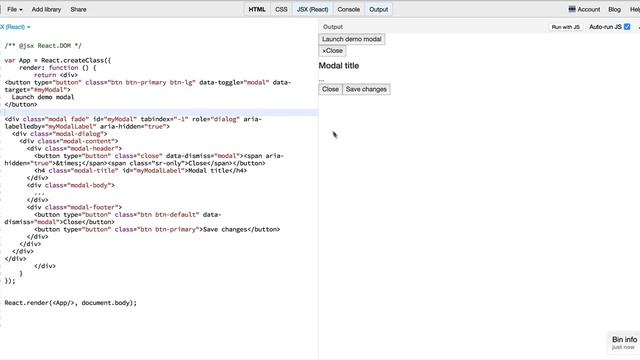The height and width of the screenshot is (360, 640).
Task: Click the ×Close button in output
Action: click(x=332, y=51)
